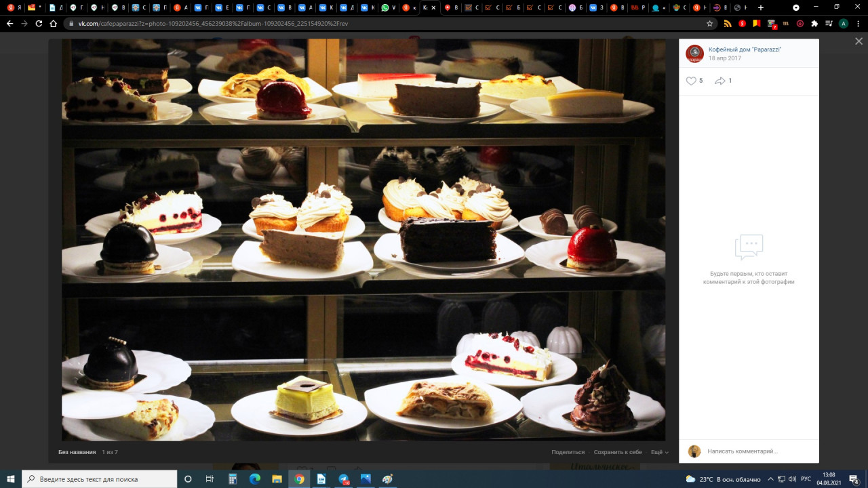Viewport: 868px width, 488px height.
Task: Open the browser extensions puzzle icon
Action: pyautogui.click(x=814, y=23)
